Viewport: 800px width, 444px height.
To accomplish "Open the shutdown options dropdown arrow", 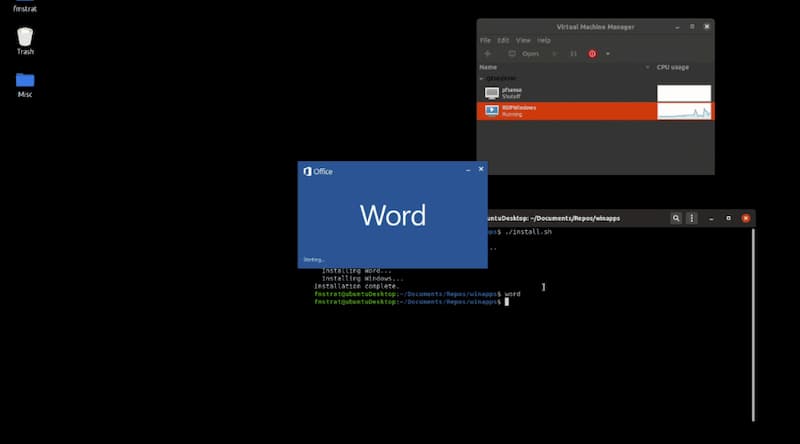I will (x=608, y=54).
